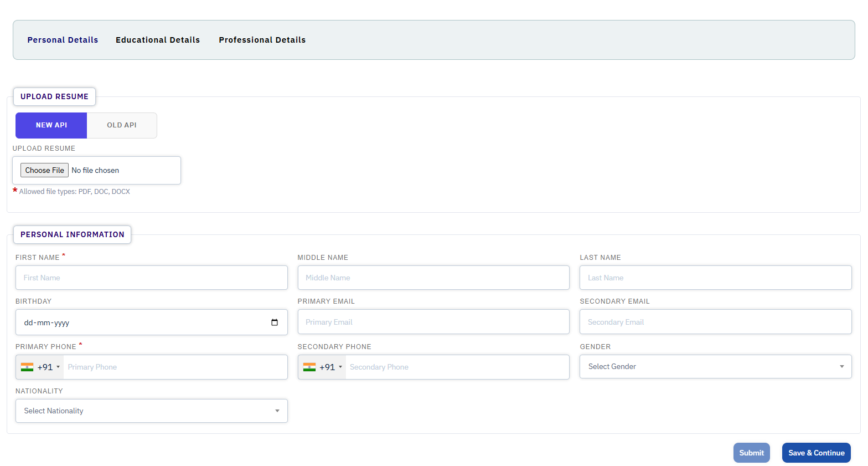Click the Primary Phone number input
Image resolution: width=868 pixels, height=466 pixels.
[175, 367]
